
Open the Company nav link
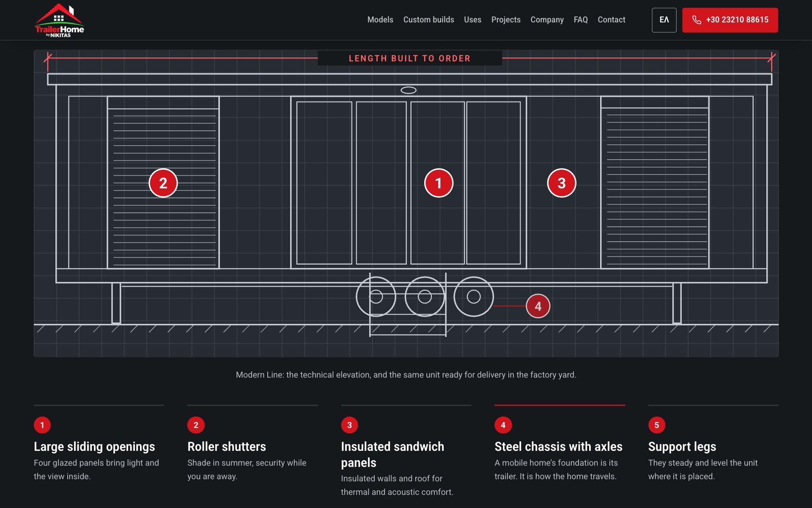[547, 20]
